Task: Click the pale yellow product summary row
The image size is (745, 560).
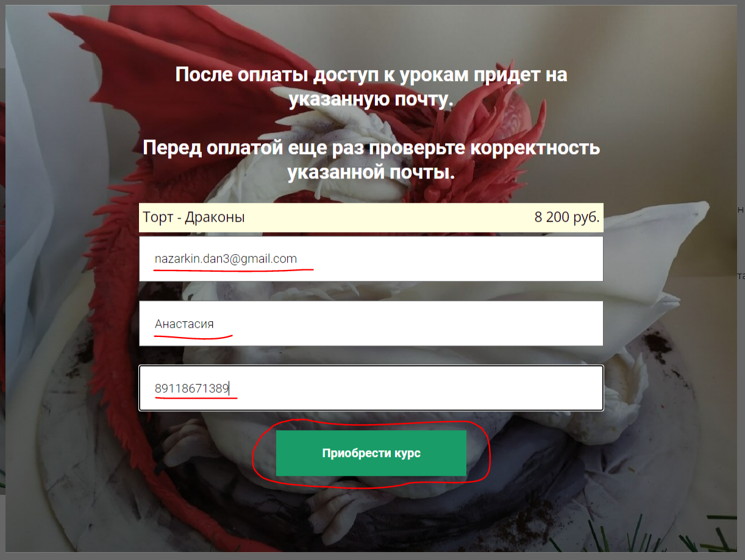Action: pyautogui.click(x=371, y=218)
